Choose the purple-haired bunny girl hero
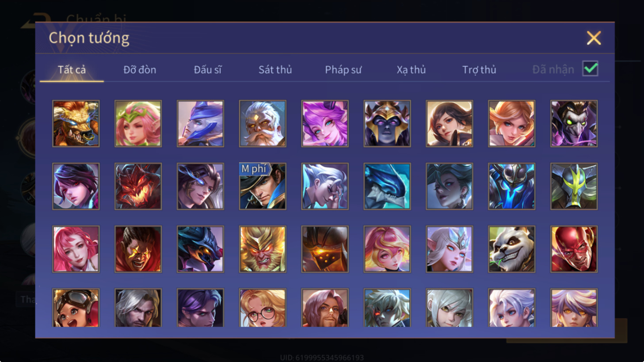The image size is (644, 362). [x=325, y=123]
